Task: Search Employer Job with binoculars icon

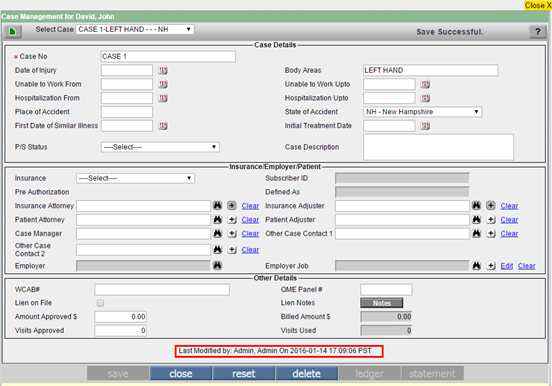Action: click(x=476, y=266)
